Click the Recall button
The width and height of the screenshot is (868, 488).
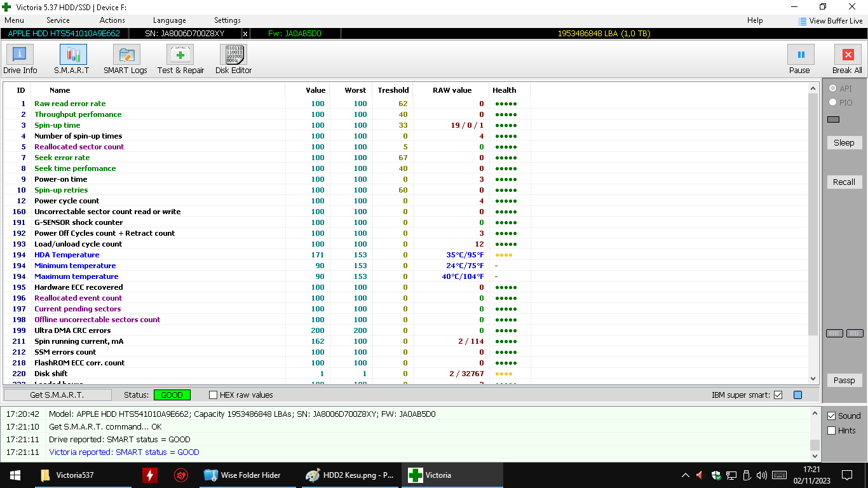844,182
